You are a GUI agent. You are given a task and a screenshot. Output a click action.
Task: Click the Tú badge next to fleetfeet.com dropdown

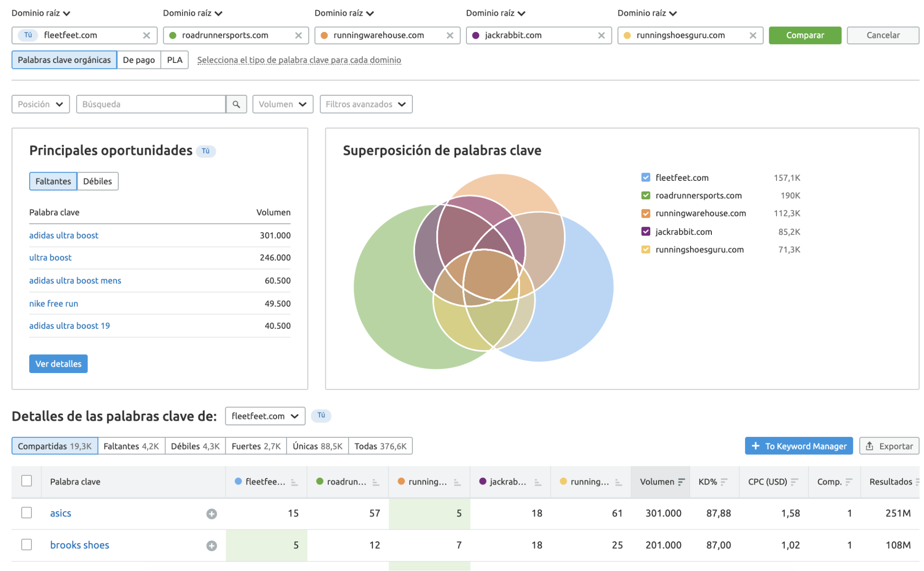click(321, 416)
